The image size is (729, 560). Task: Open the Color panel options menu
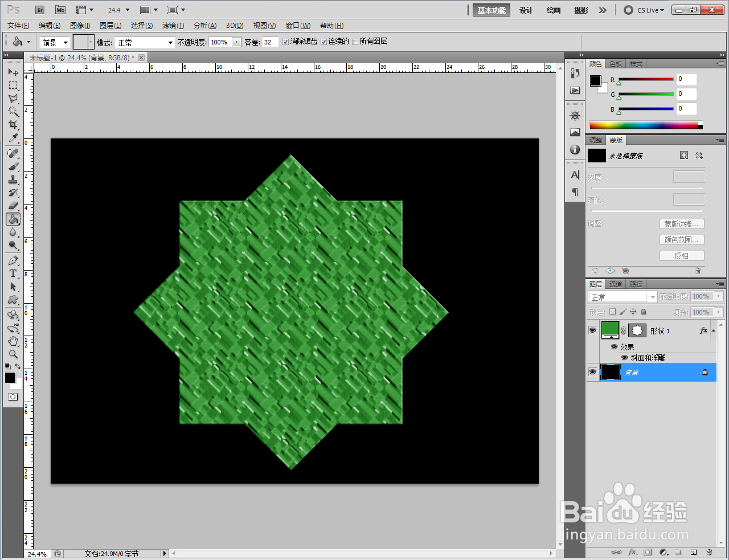pos(720,63)
